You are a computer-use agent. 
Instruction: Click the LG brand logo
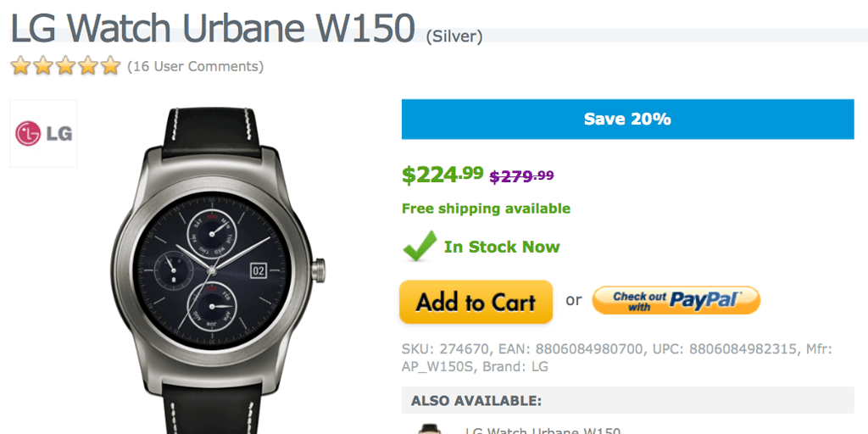[x=43, y=133]
